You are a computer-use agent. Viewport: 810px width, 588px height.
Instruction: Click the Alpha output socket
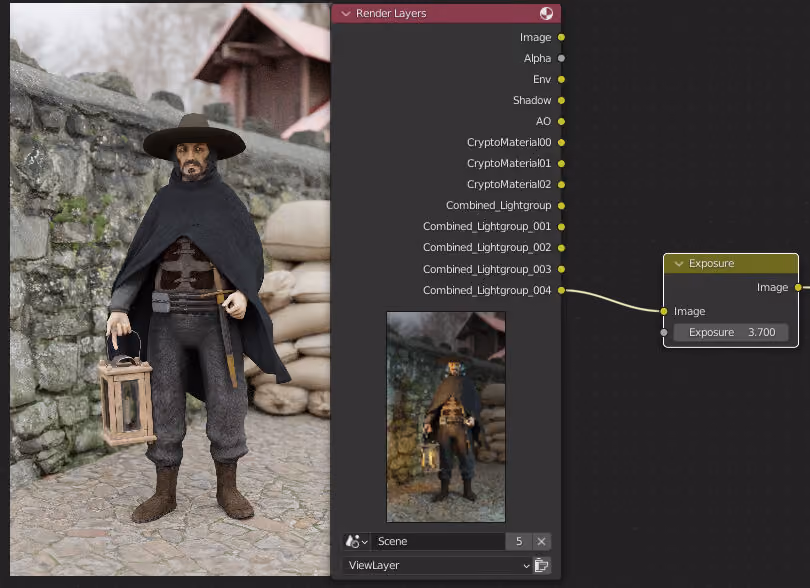click(x=562, y=58)
